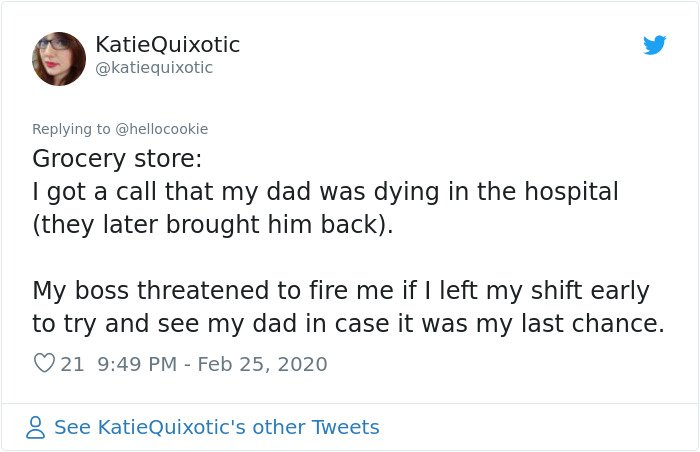This screenshot has height=452, width=700.
Task: Open See KatieQuixotic's other Tweets link
Action: (x=217, y=427)
